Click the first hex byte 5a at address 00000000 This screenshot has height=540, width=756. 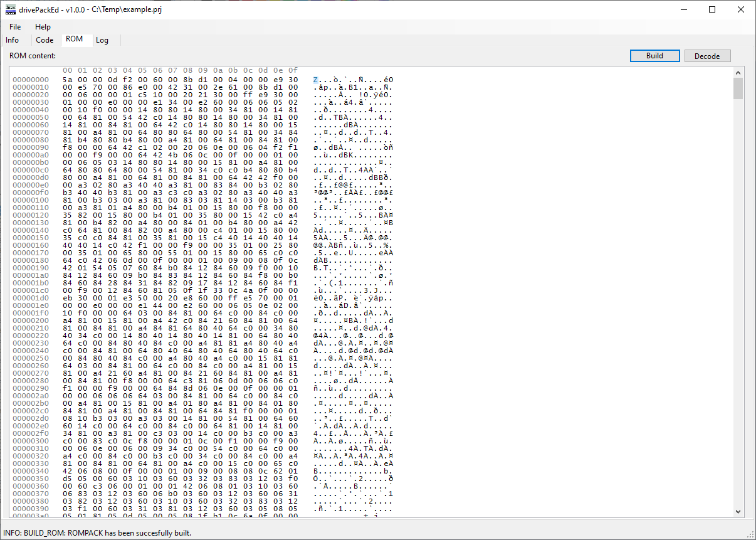coord(67,80)
